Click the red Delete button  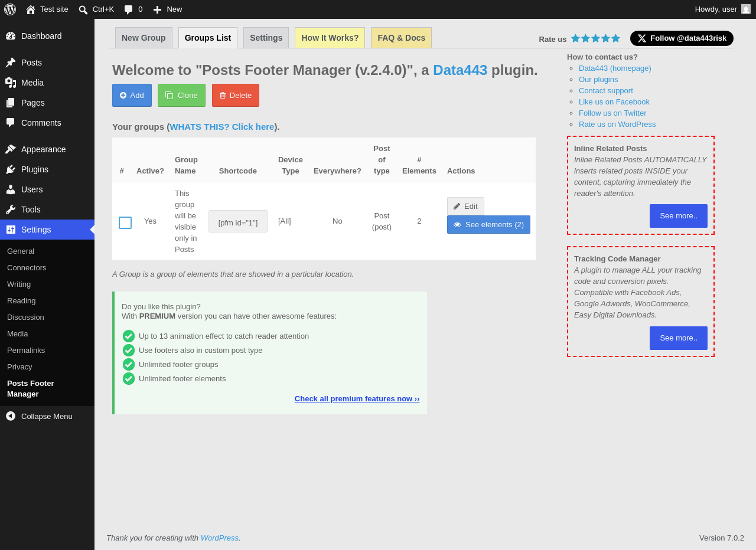[236, 95]
